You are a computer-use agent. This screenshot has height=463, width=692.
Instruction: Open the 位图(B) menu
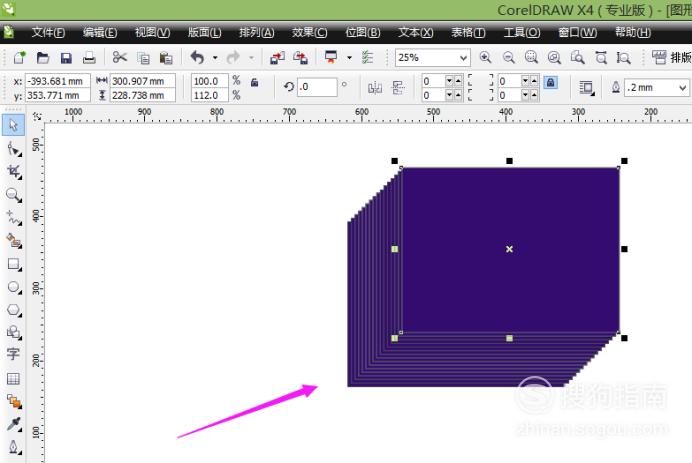tap(362, 33)
